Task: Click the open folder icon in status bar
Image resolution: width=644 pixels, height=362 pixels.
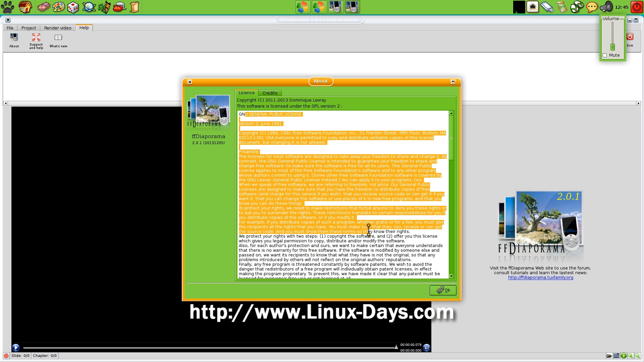Action: point(609,356)
